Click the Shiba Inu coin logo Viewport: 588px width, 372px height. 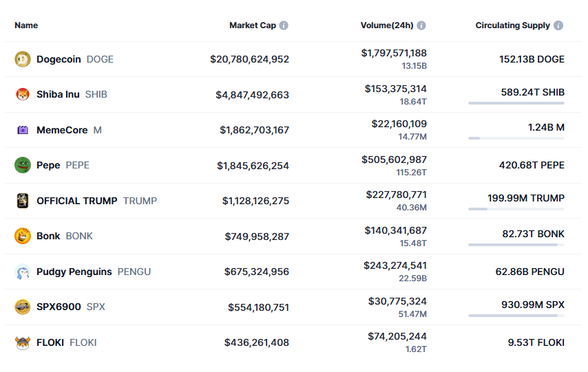pos(23,94)
